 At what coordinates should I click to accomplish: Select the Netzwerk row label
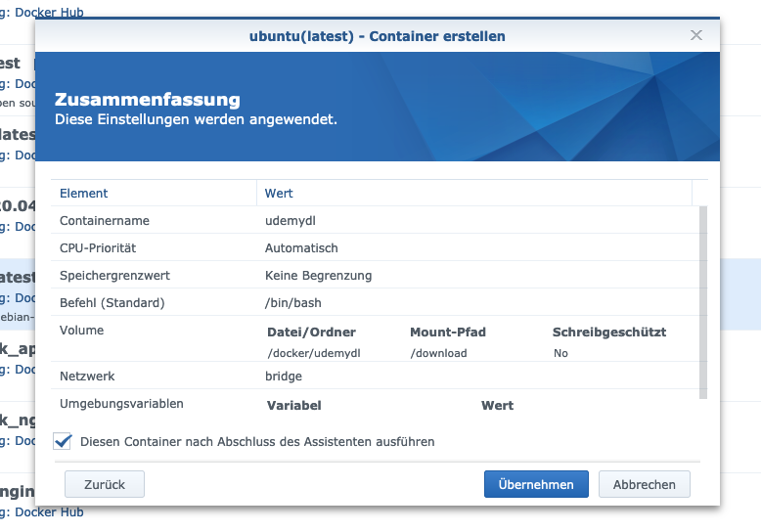87,377
